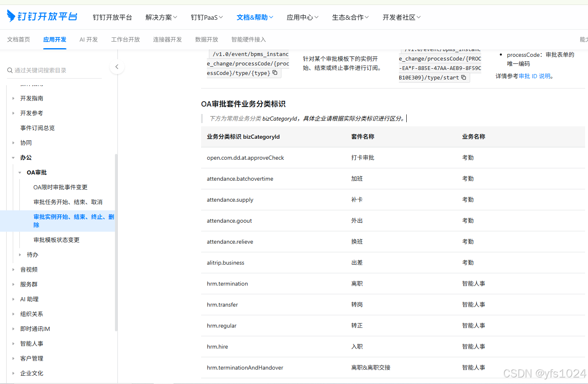Click alitrip.business cell

pyautogui.click(x=225, y=263)
